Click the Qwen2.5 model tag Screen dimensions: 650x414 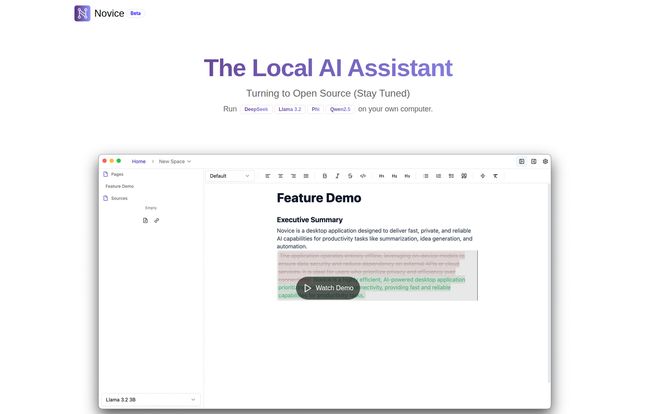coord(340,109)
